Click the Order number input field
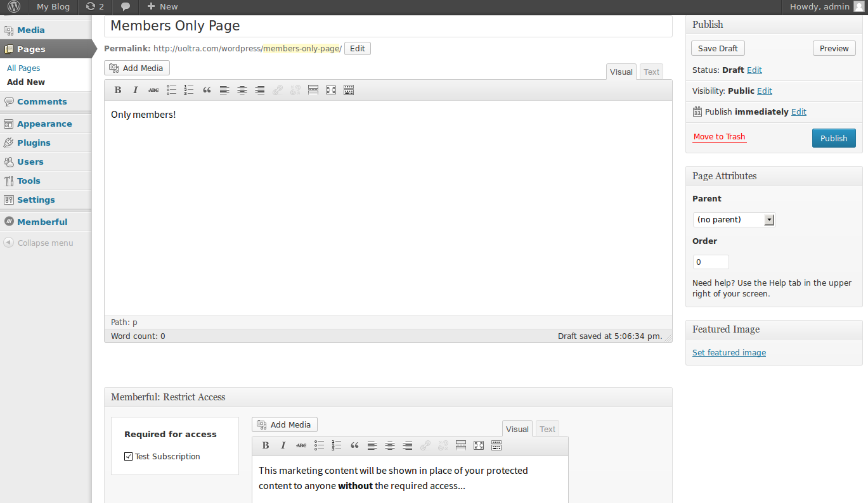Image resolution: width=868 pixels, height=503 pixels. click(710, 262)
